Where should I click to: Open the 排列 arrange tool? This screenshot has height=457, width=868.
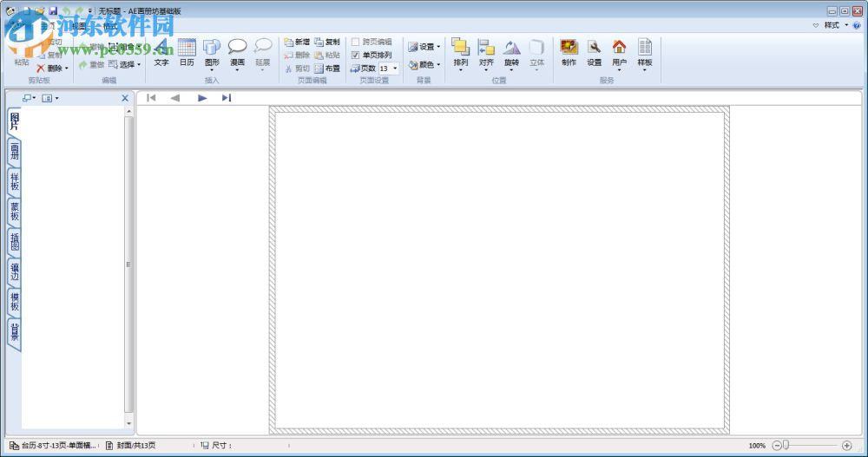point(461,55)
